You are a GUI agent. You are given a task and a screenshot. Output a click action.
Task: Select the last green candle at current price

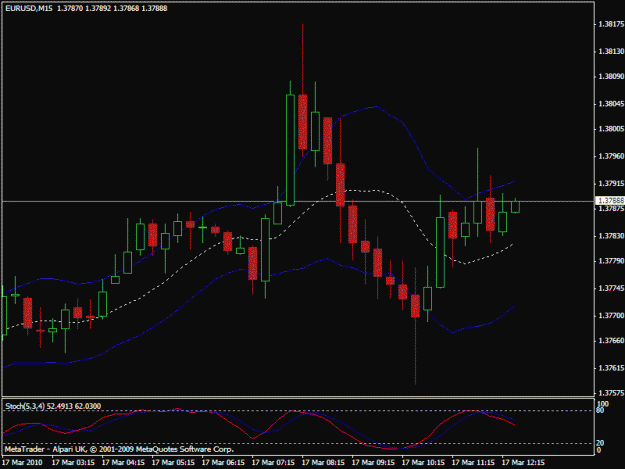[x=515, y=207]
